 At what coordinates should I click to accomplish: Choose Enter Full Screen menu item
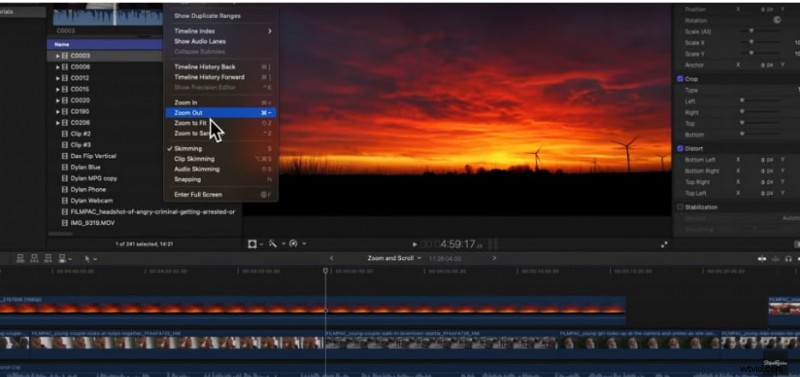pos(220,194)
